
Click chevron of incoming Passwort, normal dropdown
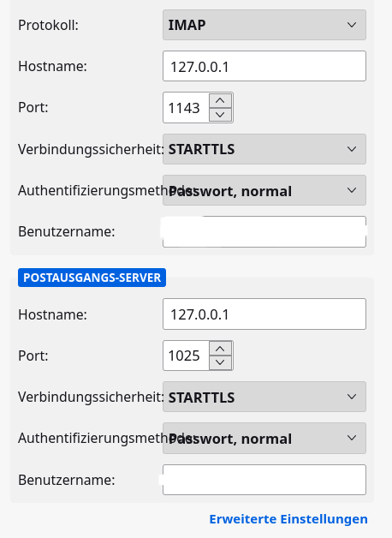pos(352,190)
